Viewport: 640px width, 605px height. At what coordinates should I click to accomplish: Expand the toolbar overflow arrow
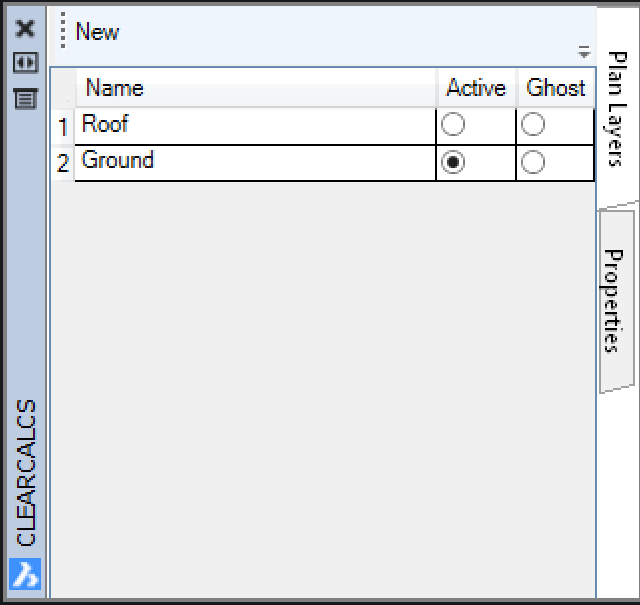click(584, 52)
